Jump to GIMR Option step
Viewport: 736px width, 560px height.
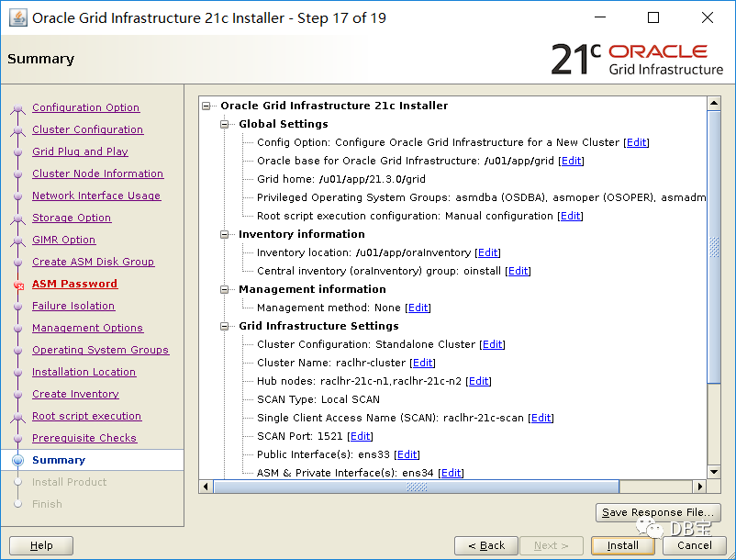coord(64,240)
